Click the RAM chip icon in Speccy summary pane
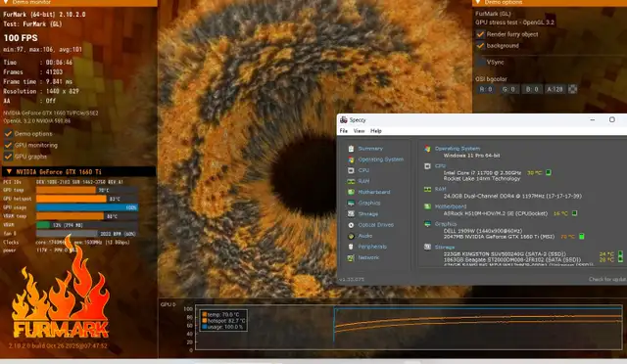Image resolution: width=627 pixels, height=364 pixels. [x=427, y=189]
